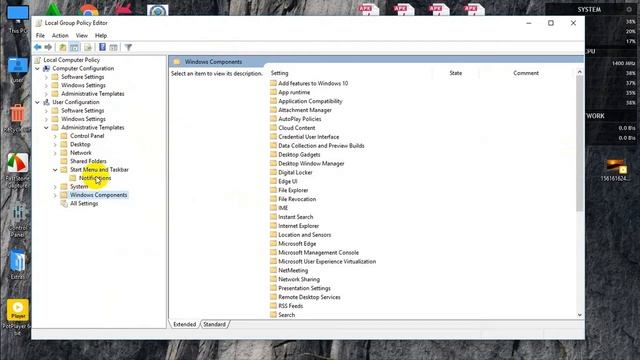Viewport: 640px width, 360px height.
Task: Collapse User Configuration Administrative Templates
Action: coord(46,127)
